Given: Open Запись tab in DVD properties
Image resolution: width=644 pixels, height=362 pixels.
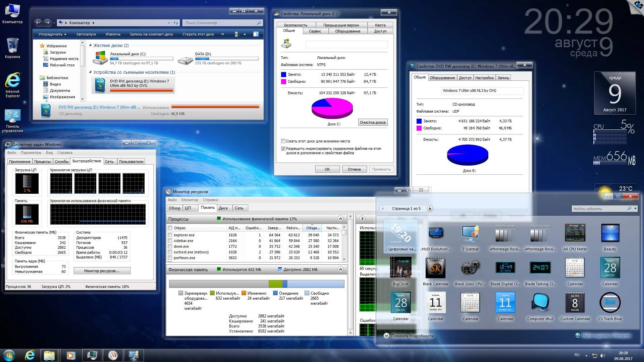Looking at the screenshot, I should (503, 78).
